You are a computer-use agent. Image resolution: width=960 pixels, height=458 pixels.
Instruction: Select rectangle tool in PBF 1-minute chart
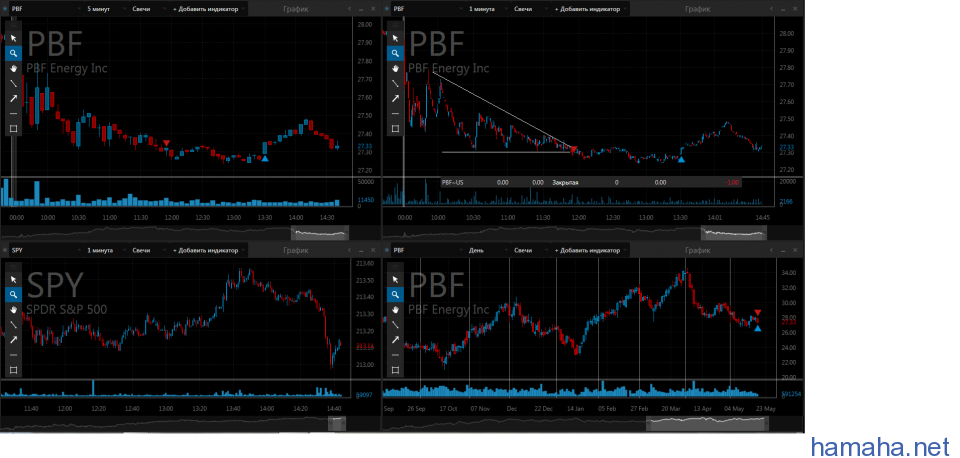point(395,129)
